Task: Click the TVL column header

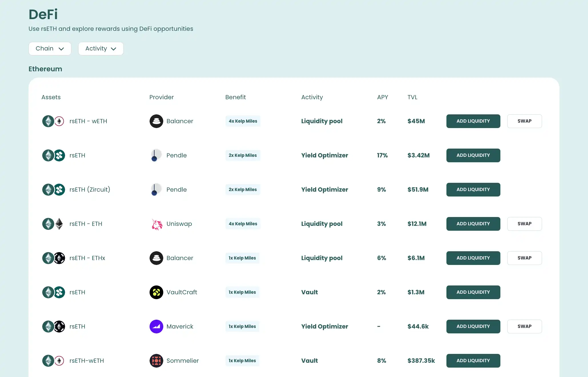Action: point(412,97)
